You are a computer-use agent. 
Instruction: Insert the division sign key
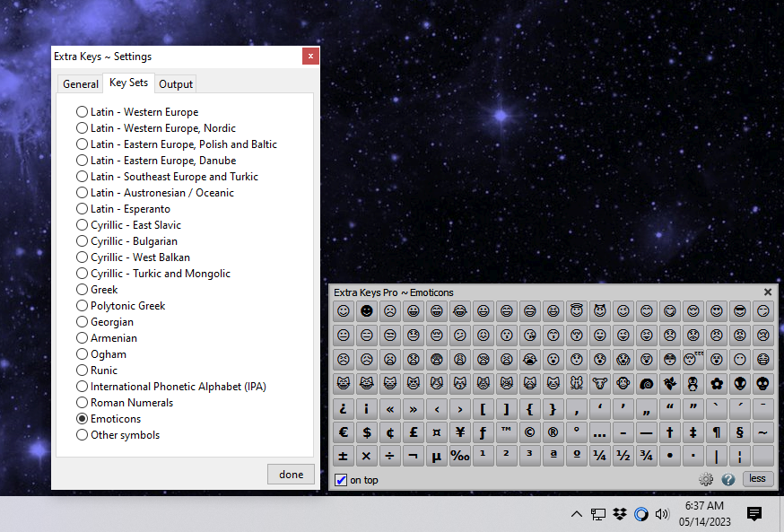(x=389, y=456)
